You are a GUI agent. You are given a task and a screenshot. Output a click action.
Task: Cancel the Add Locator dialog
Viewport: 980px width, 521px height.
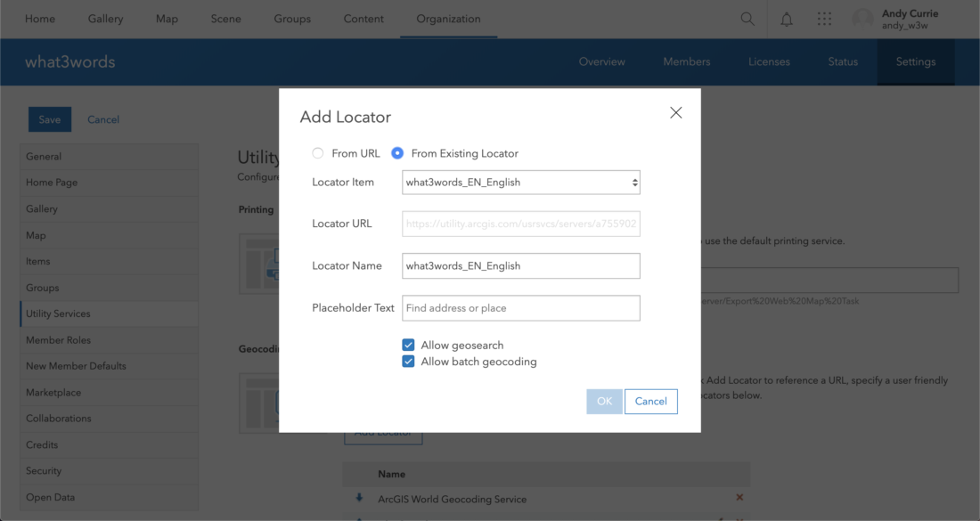point(651,401)
